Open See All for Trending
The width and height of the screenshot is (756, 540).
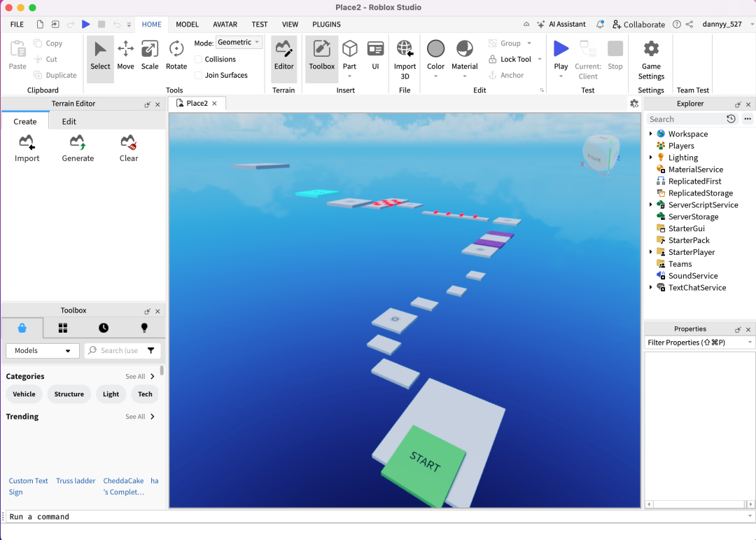tap(140, 417)
